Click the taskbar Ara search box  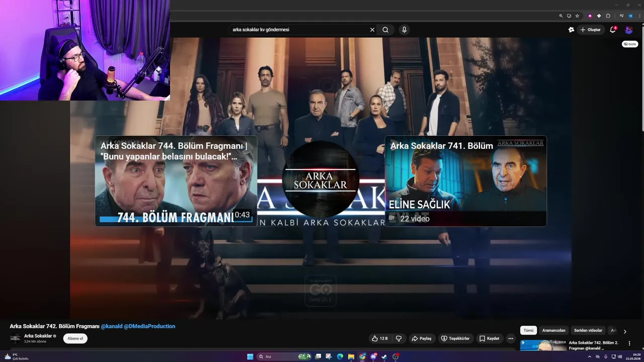click(x=284, y=356)
